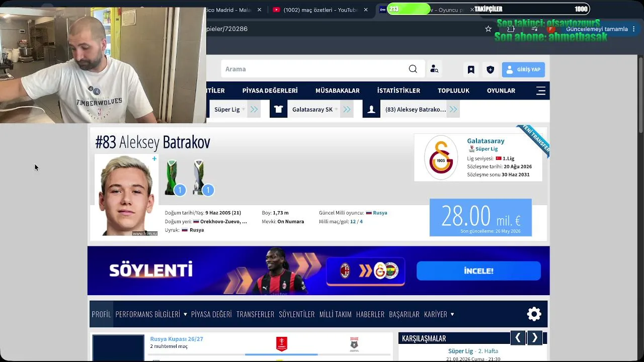The image size is (644, 362).
Task: Click double arrow next to Galatasaray SK
Action: 347,109
